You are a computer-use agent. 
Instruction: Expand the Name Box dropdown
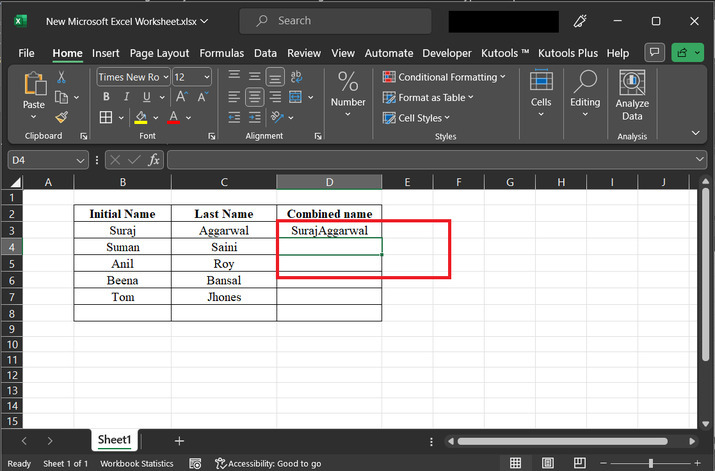coord(81,160)
